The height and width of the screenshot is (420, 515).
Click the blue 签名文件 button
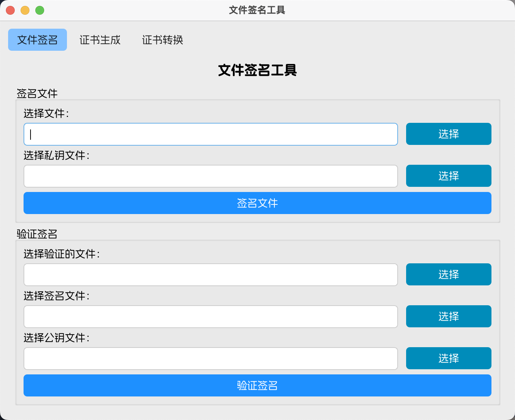[257, 203]
